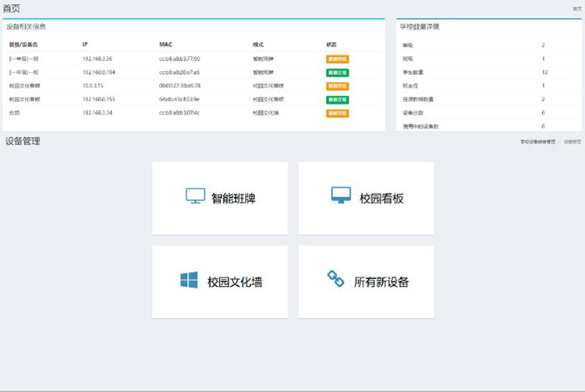Viewport: 585px width, 392px height.
Task: Click the small 设备管理 breadcrumb at right
Action: tap(573, 142)
